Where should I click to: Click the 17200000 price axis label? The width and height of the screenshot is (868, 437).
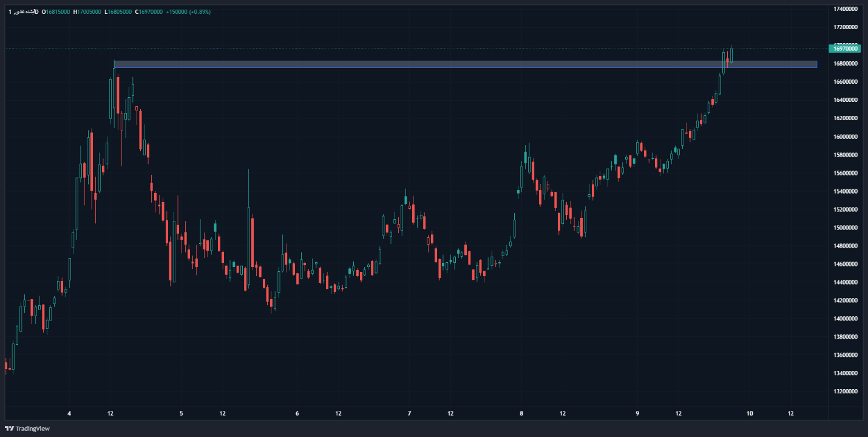[x=846, y=27]
